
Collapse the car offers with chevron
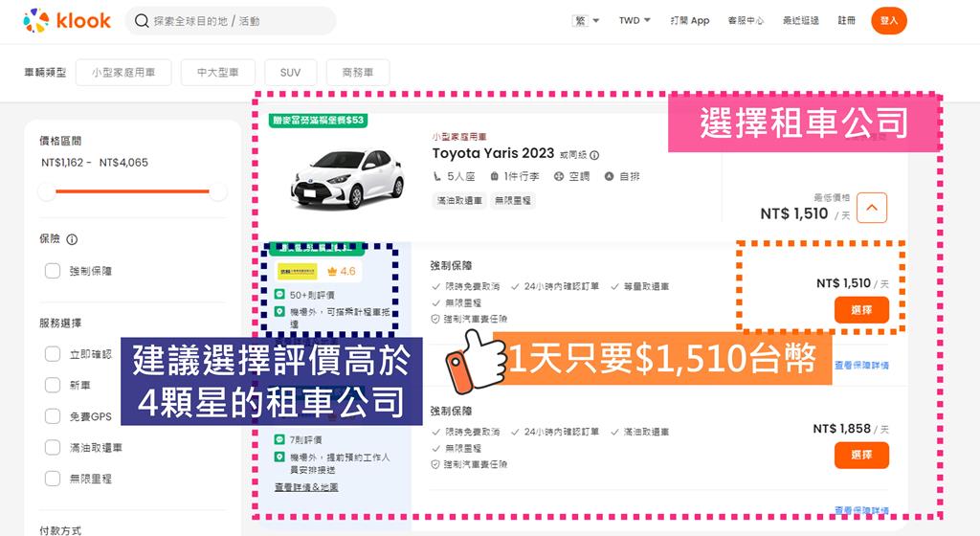click(872, 208)
